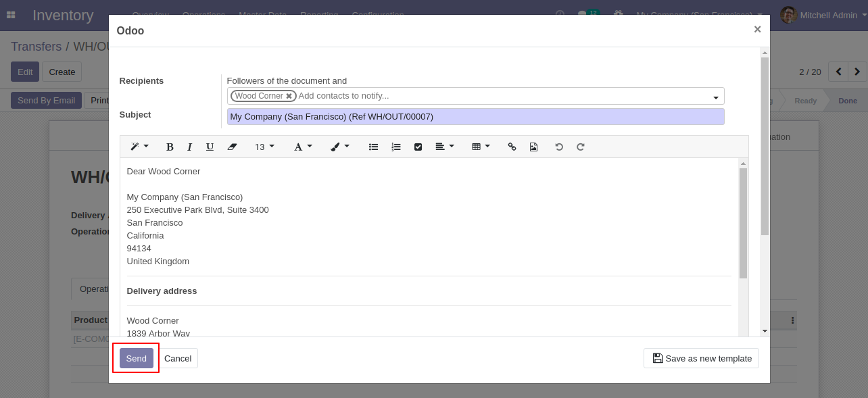The width and height of the screenshot is (868, 398).
Task: Click the Dear Wood Corner text
Action: [x=164, y=172]
